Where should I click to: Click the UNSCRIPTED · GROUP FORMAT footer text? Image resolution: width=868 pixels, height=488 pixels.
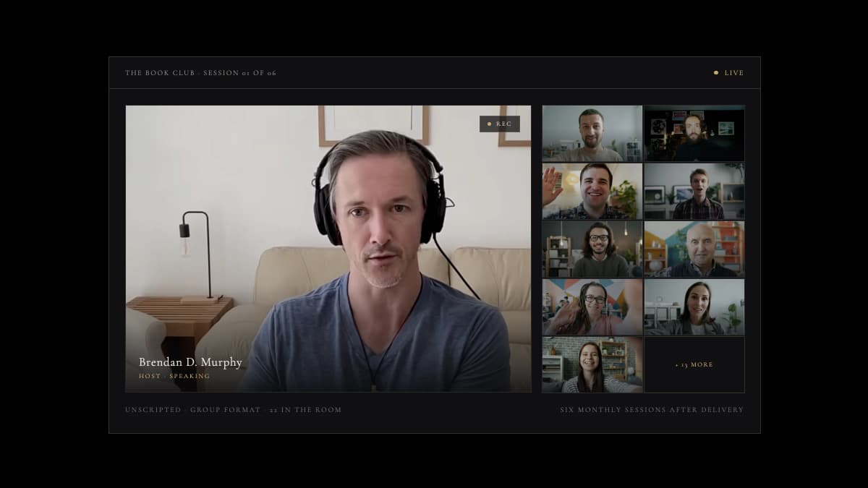233,410
